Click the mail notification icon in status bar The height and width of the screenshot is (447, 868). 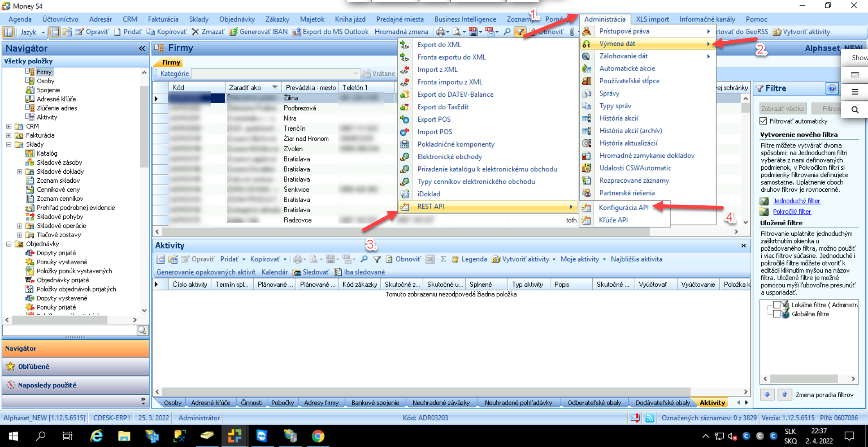coord(635,418)
